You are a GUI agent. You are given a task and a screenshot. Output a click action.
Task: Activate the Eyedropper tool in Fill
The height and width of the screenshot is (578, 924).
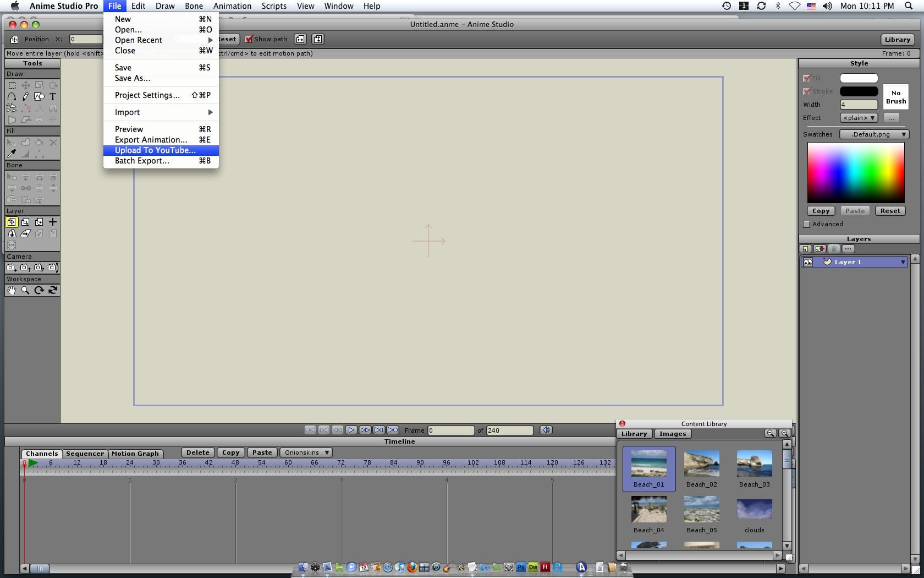point(12,154)
